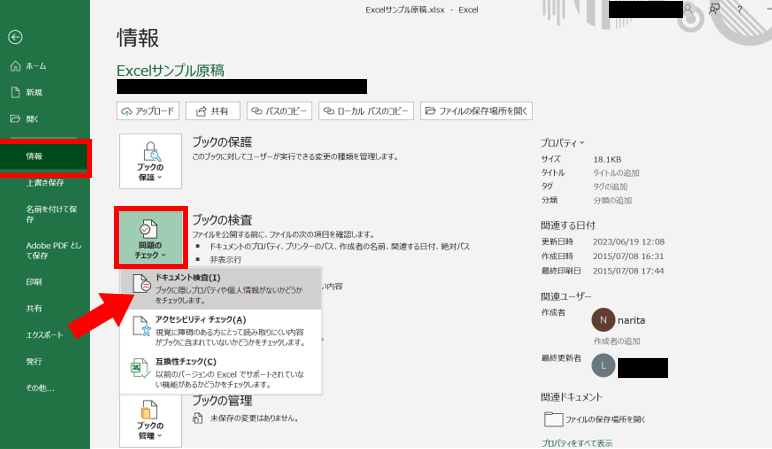
Task: Click the document inspection page icon
Action: coord(141,284)
